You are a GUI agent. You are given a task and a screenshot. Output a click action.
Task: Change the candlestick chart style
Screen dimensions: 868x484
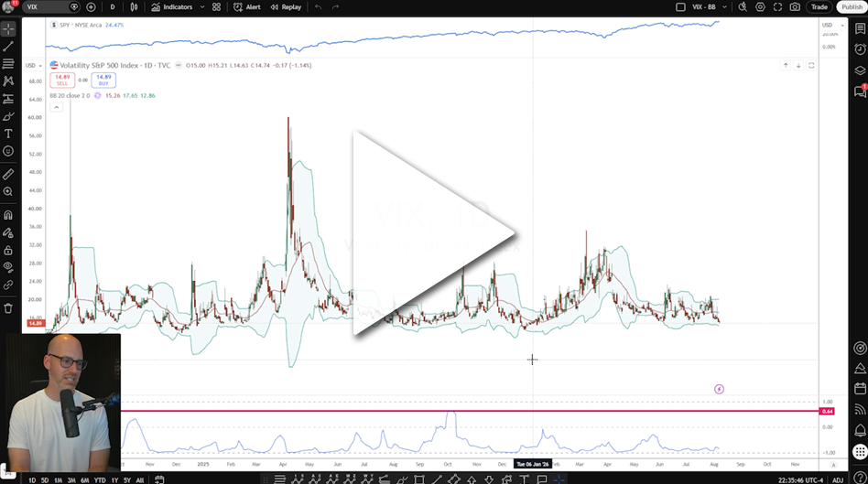pyautogui.click(x=134, y=7)
